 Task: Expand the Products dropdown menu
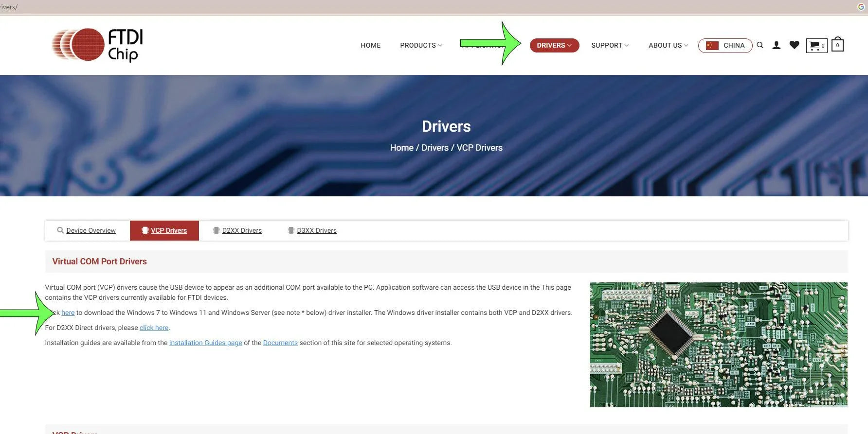(421, 45)
